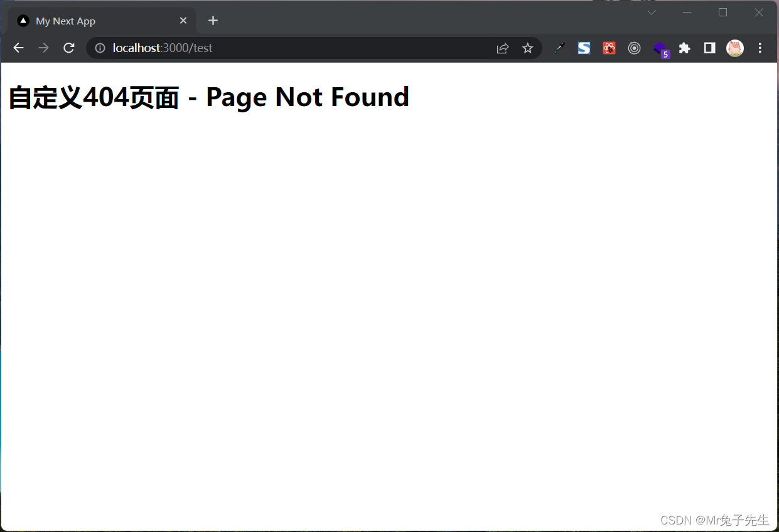Open the red React developer extension

point(609,48)
